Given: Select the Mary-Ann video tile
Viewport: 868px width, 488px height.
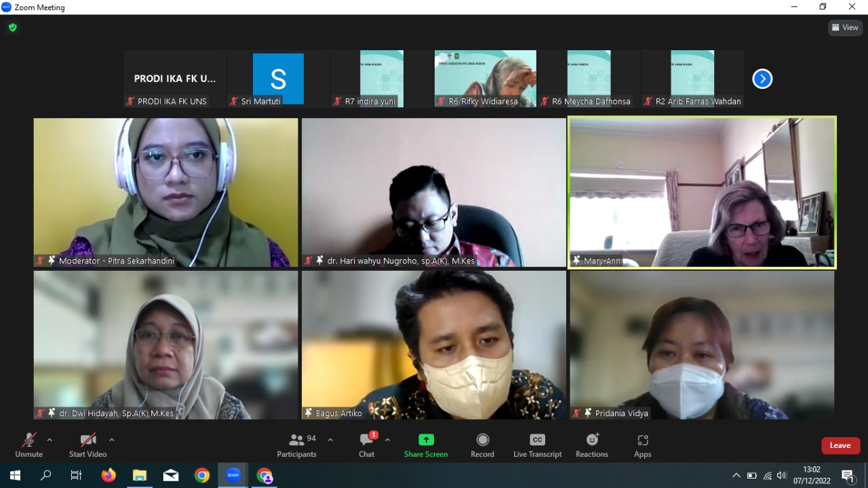Looking at the screenshot, I should [x=702, y=193].
